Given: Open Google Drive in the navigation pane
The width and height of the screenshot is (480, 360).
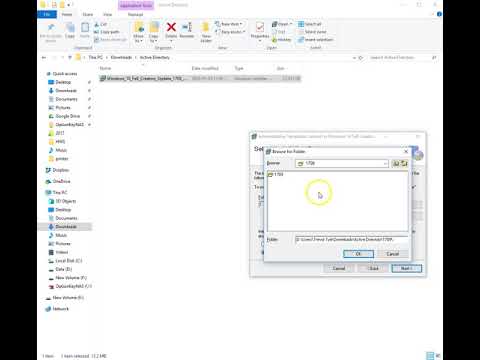Looking at the screenshot, I should (x=67, y=116).
